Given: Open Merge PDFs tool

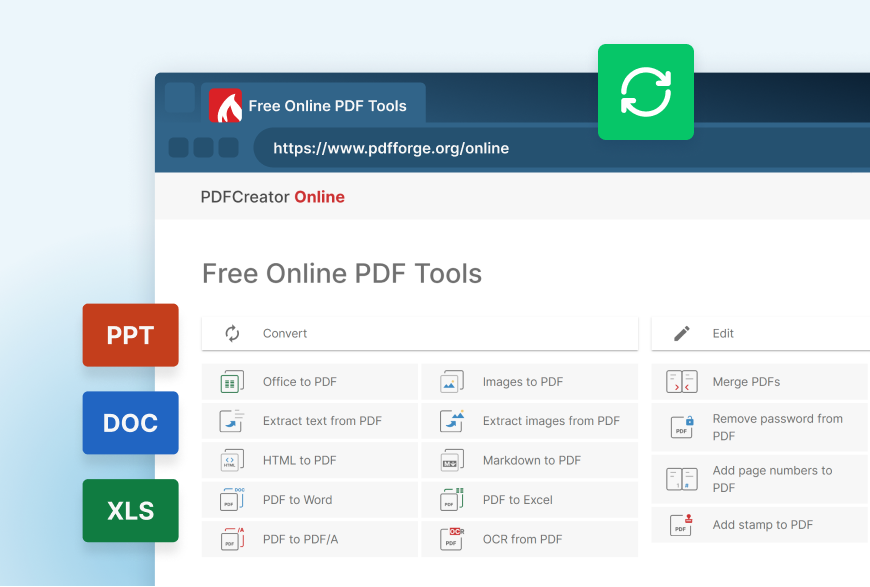Looking at the screenshot, I should click(760, 382).
